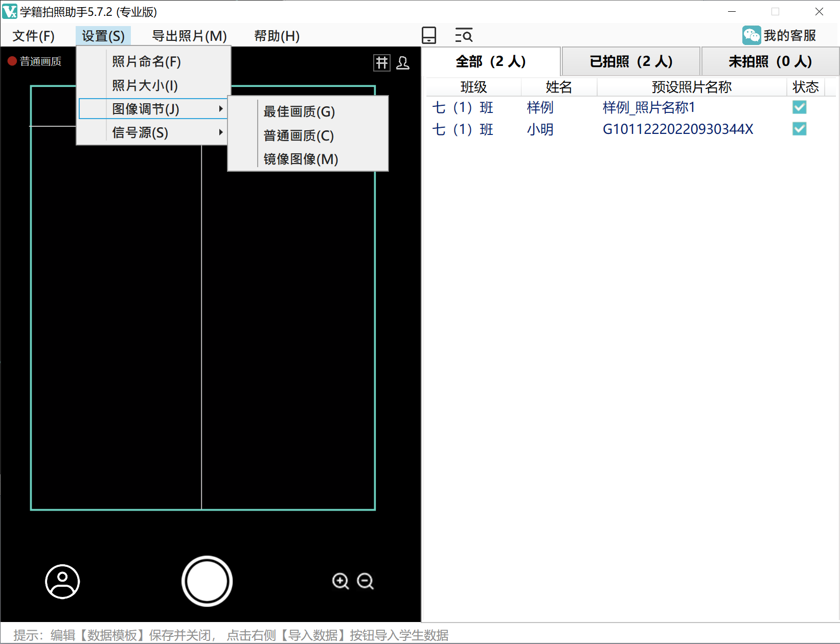Toggle the portrait silhouette guide icon
The width and height of the screenshot is (840, 644).
(x=403, y=62)
